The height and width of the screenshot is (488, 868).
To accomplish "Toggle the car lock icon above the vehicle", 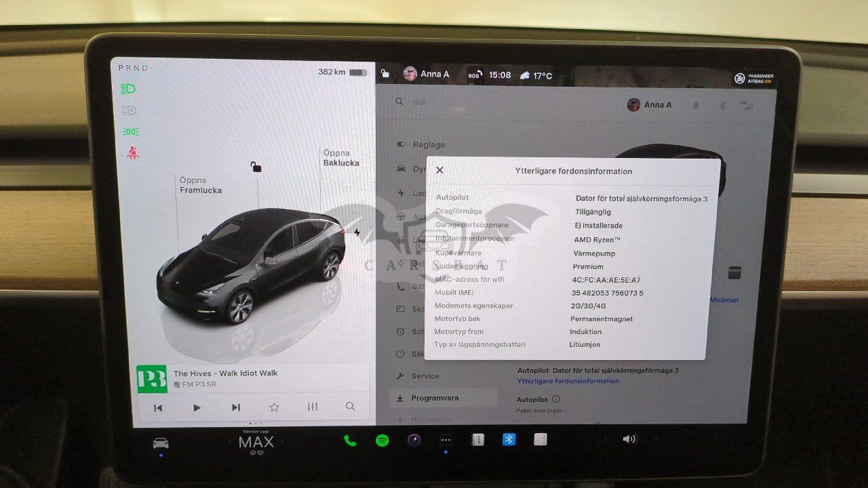I will click(256, 167).
